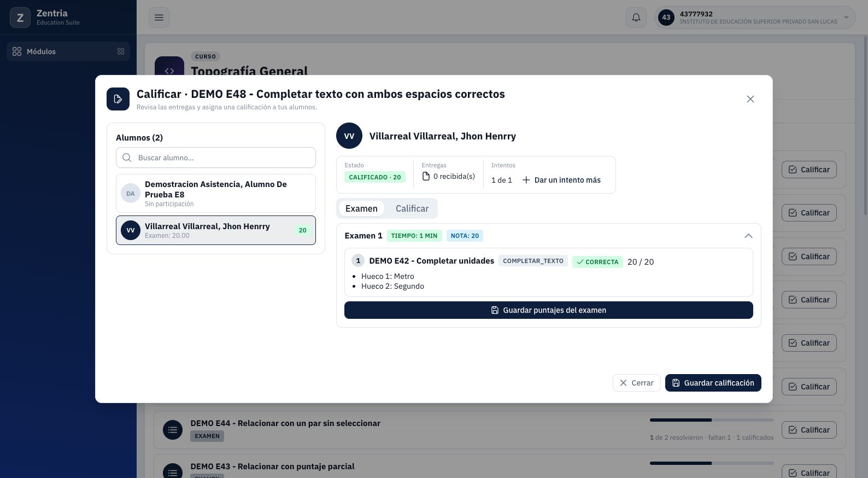Switch to the Examen tab
This screenshot has width=868, height=478.
(x=361, y=208)
